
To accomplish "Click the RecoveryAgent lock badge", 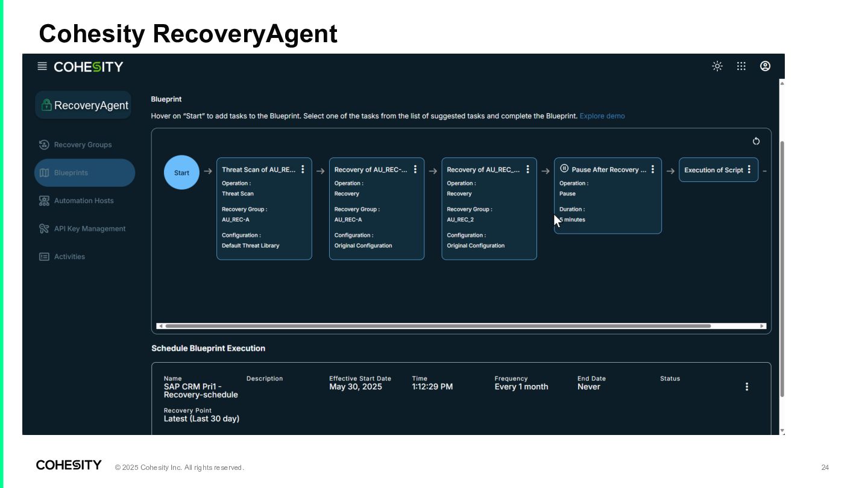I will tap(83, 105).
